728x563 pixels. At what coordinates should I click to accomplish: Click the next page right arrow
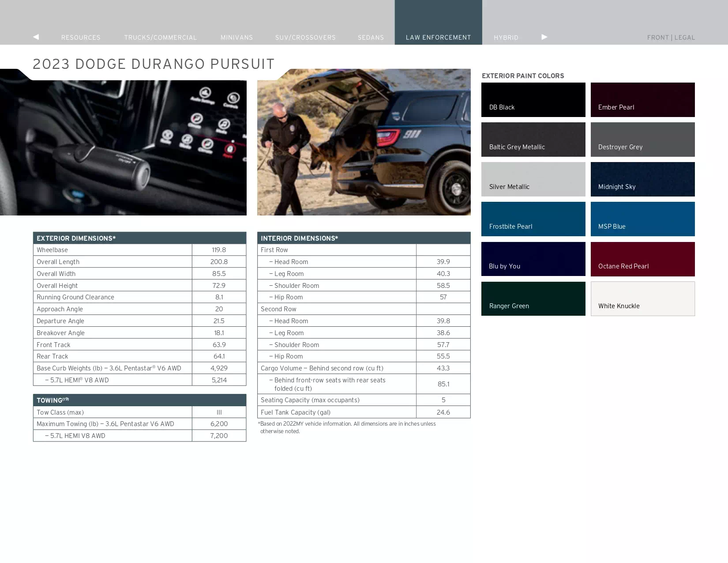[x=544, y=37]
